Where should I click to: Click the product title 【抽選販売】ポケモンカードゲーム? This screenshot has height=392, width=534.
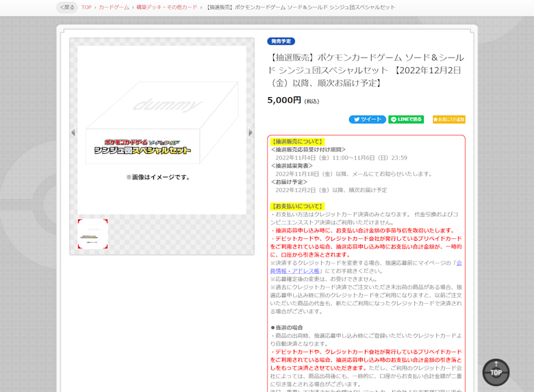click(x=366, y=70)
